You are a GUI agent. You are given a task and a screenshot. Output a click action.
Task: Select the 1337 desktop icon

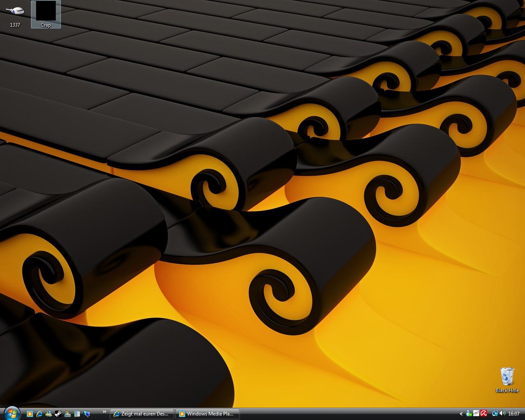(x=15, y=15)
